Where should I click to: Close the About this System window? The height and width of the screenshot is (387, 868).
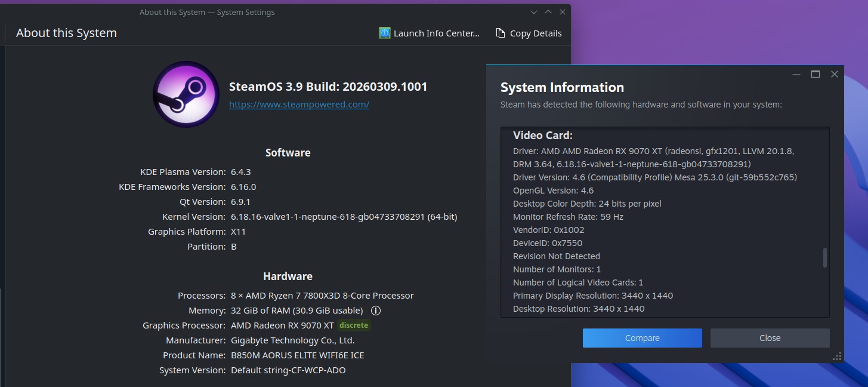coord(563,12)
